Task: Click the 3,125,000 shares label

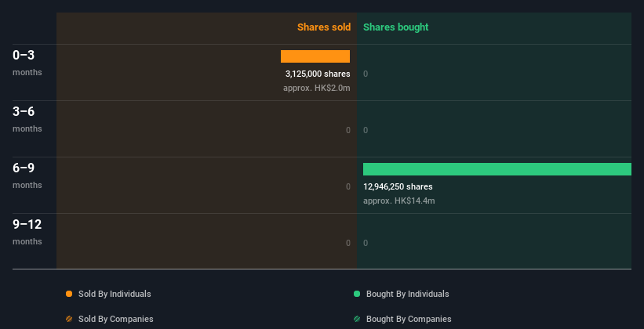Action: click(318, 74)
